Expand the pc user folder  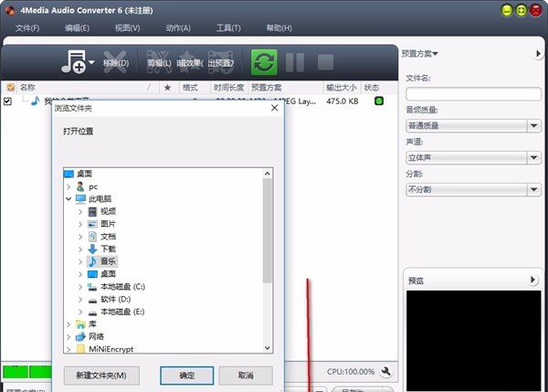tap(68, 186)
